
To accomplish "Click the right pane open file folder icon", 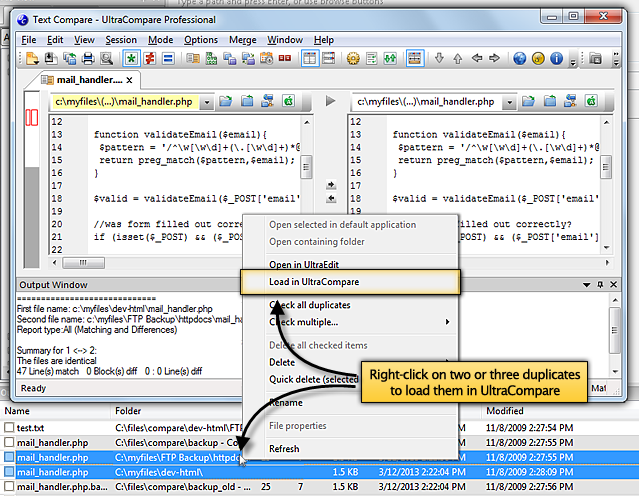I will pyautogui.click(x=528, y=101).
